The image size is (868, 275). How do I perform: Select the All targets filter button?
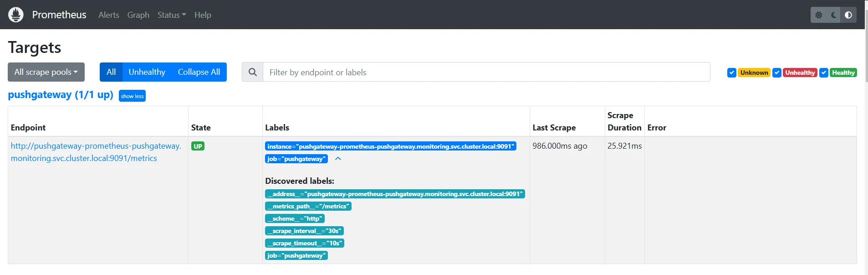tap(111, 72)
